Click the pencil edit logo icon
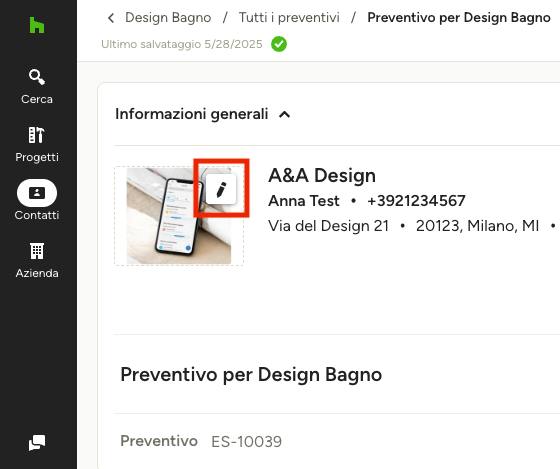 click(221, 189)
